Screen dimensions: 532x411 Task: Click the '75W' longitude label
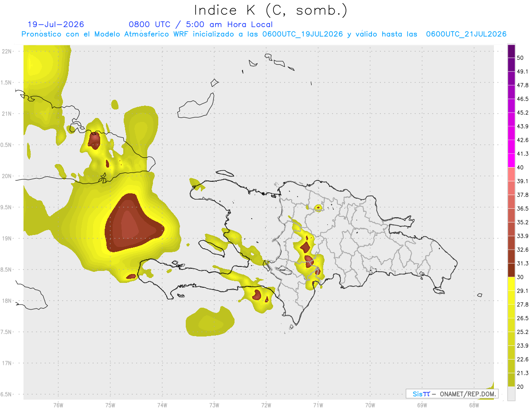click(110, 405)
